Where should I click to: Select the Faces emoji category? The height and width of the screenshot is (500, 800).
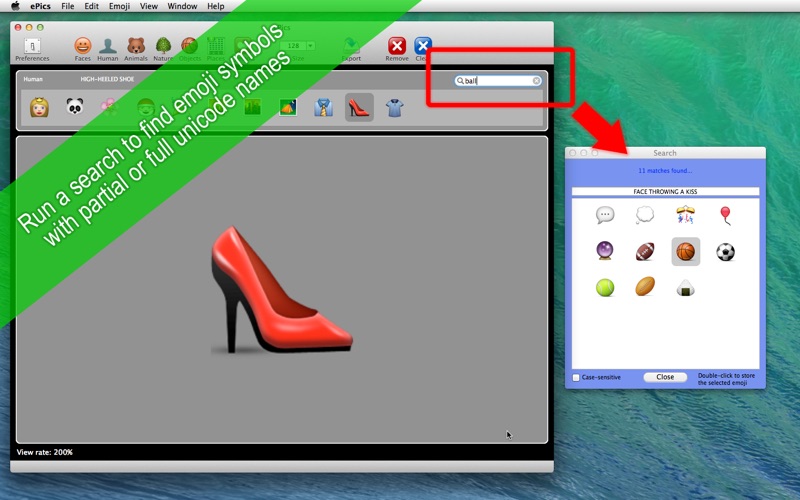(83, 49)
